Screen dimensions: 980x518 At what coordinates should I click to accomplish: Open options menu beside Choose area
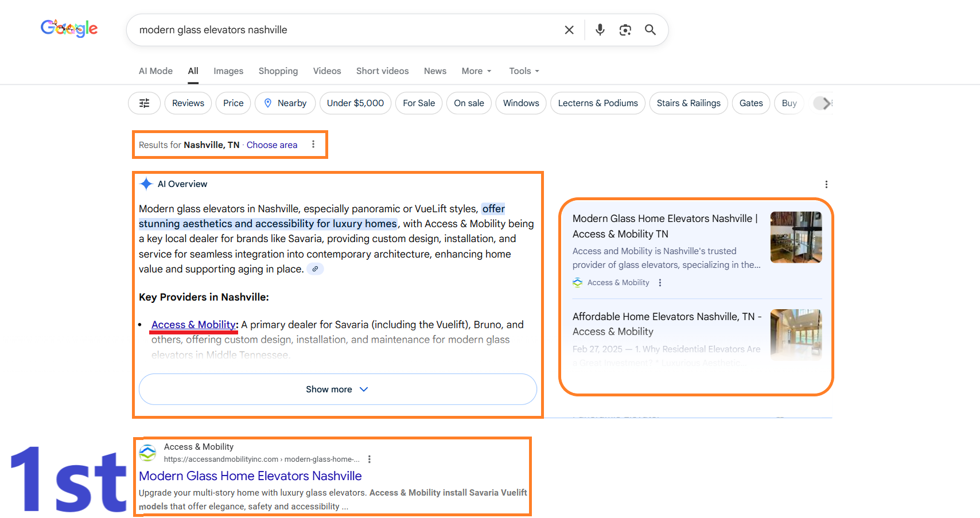[313, 145]
